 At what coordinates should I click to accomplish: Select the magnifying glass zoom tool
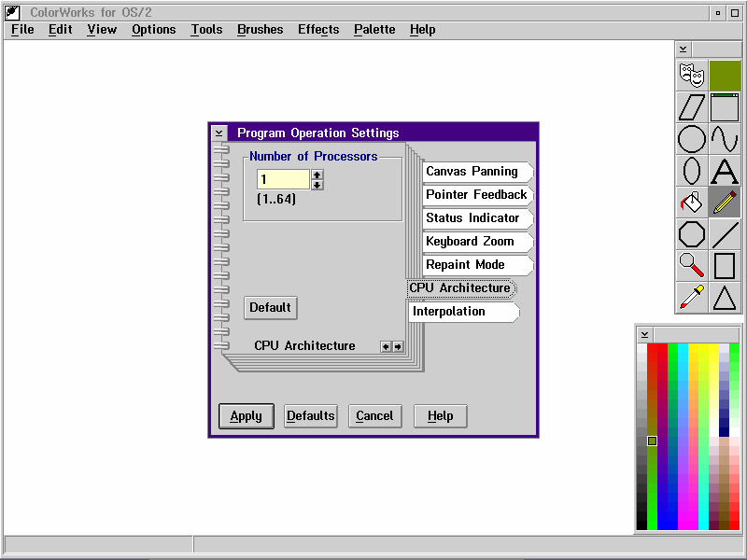692,266
